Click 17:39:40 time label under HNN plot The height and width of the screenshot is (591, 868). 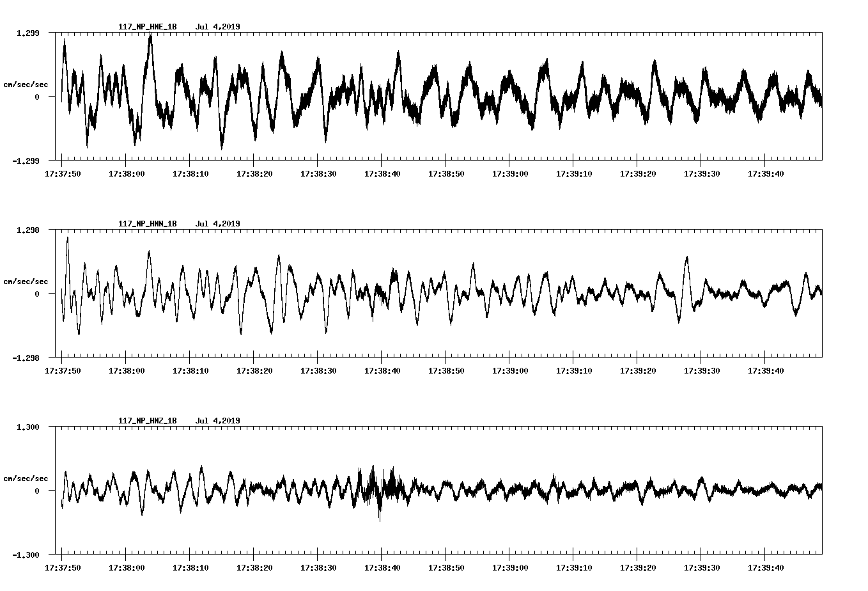pyautogui.click(x=765, y=370)
